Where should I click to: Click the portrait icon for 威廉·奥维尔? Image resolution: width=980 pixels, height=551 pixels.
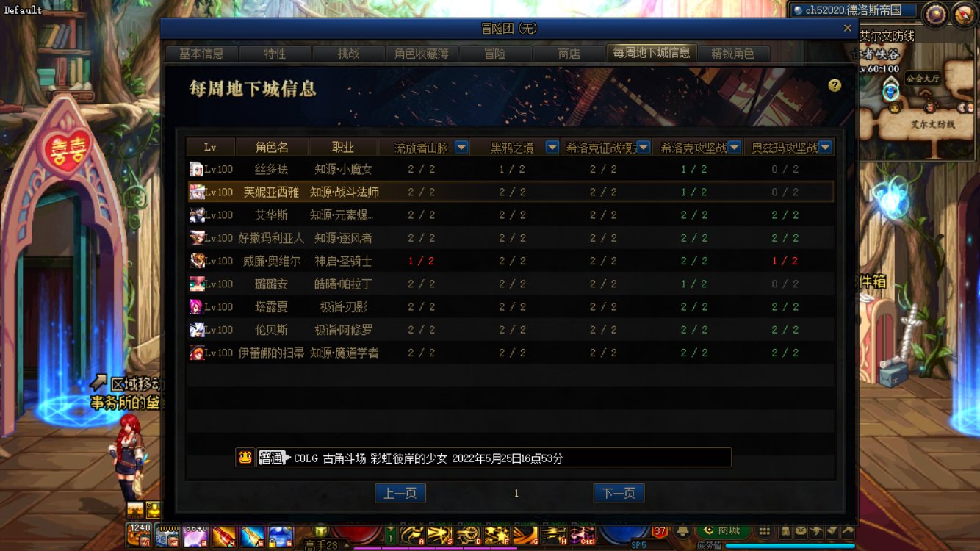196,261
